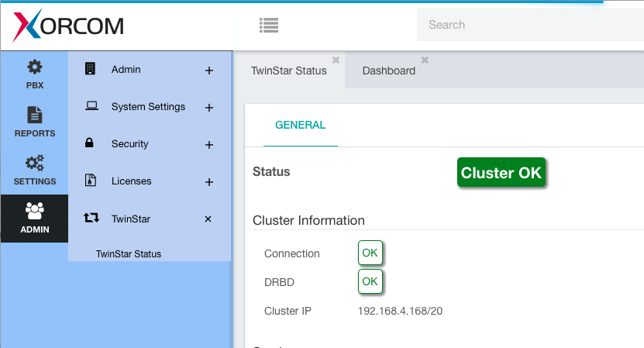644x348 pixels.
Task: Switch to the TwinStar Status tab
Action: pos(289,71)
